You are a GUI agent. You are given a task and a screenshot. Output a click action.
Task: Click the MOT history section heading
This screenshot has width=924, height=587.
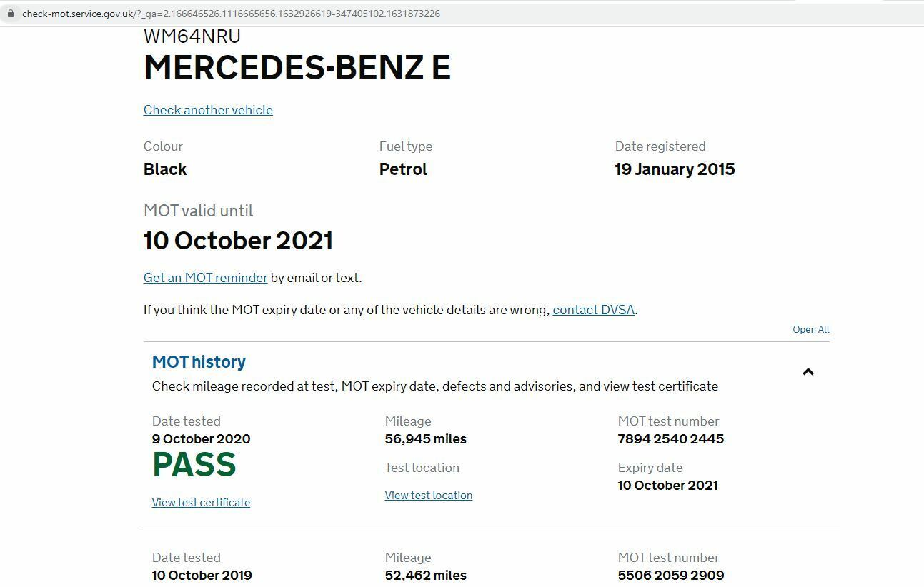click(x=199, y=362)
